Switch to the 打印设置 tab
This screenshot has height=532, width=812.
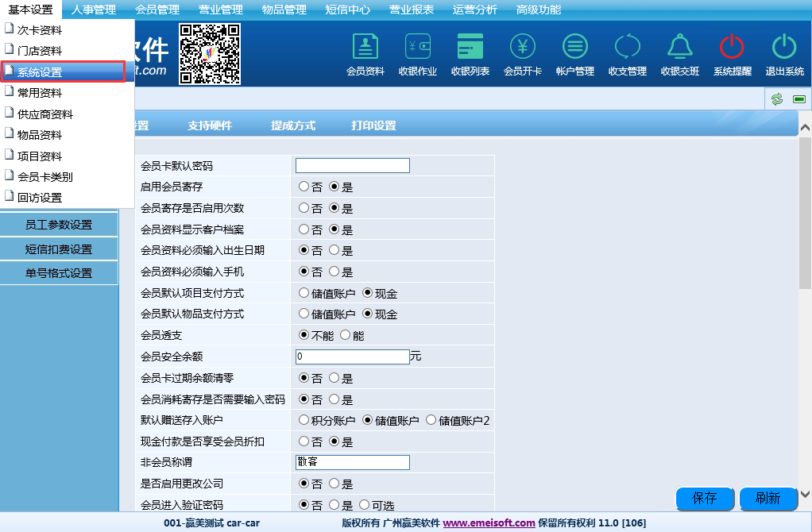(373, 125)
